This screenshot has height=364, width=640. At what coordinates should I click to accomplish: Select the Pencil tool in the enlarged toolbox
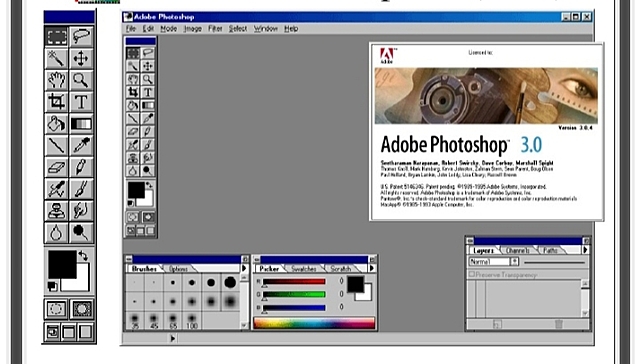[x=81, y=167]
